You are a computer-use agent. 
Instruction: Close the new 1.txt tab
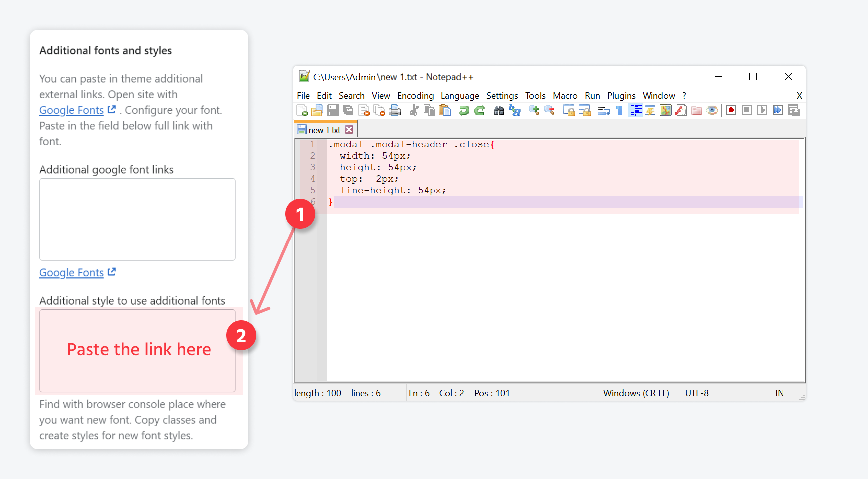tap(349, 130)
